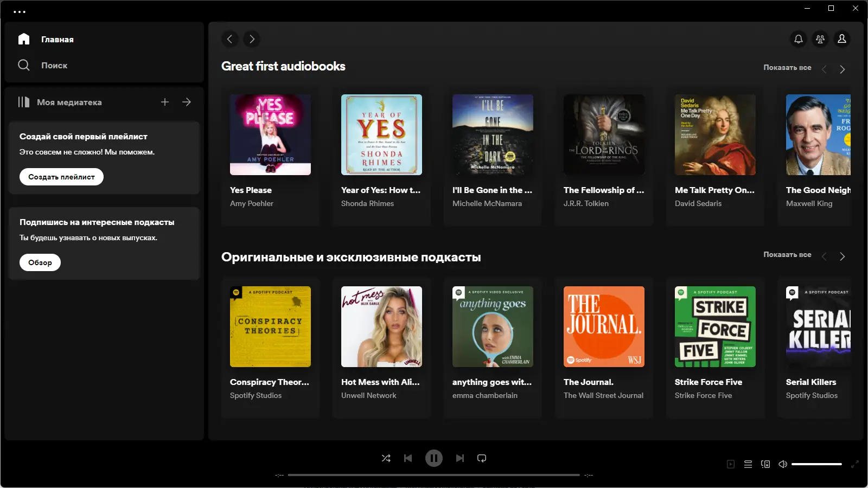Skip to next track
The height and width of the screenshot is (488, 868).
pos(460,458)
